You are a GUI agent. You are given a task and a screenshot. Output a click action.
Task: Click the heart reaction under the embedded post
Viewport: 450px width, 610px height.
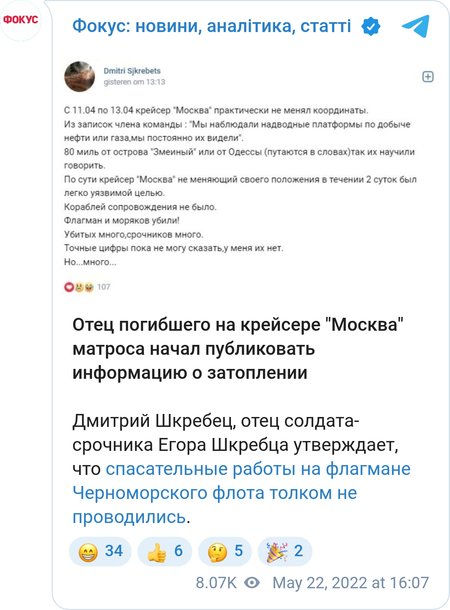pos(68,287)
